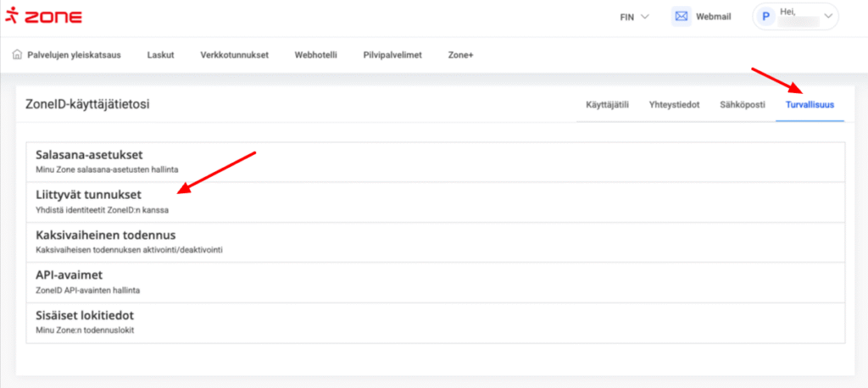
Task: Open the Sähköposti tab
Action: pyautogui.click(x=742, y=105)
